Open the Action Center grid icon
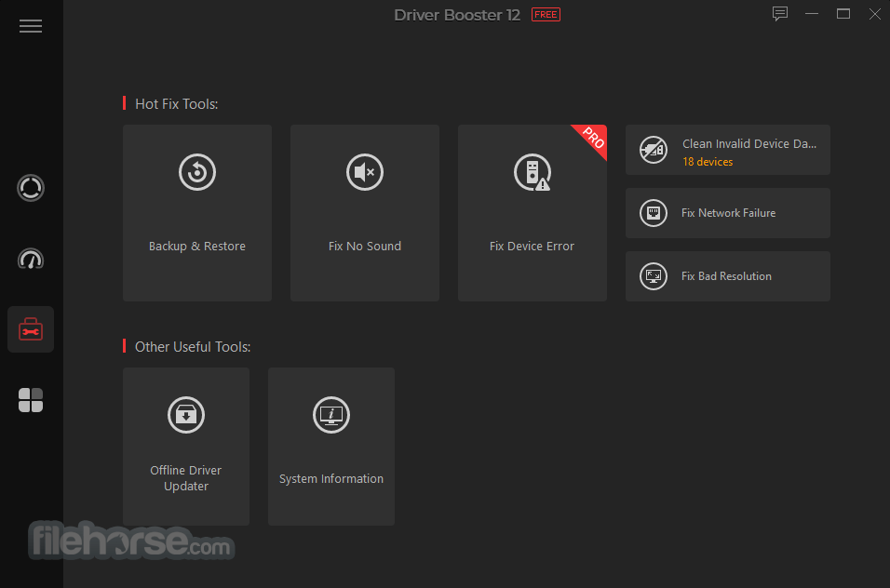 point(31,400)
